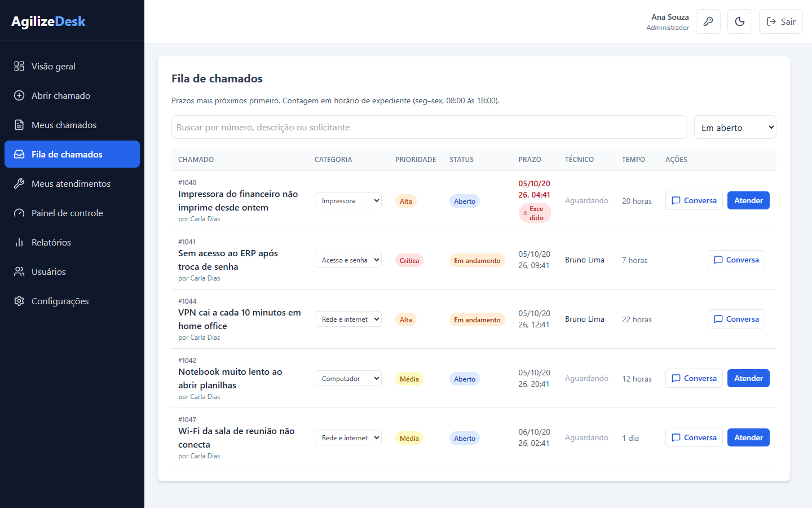
Task: Click ticket title 'Wi-Fi da sala de reunião não conecta'
Action: click(x=236, y=437)
